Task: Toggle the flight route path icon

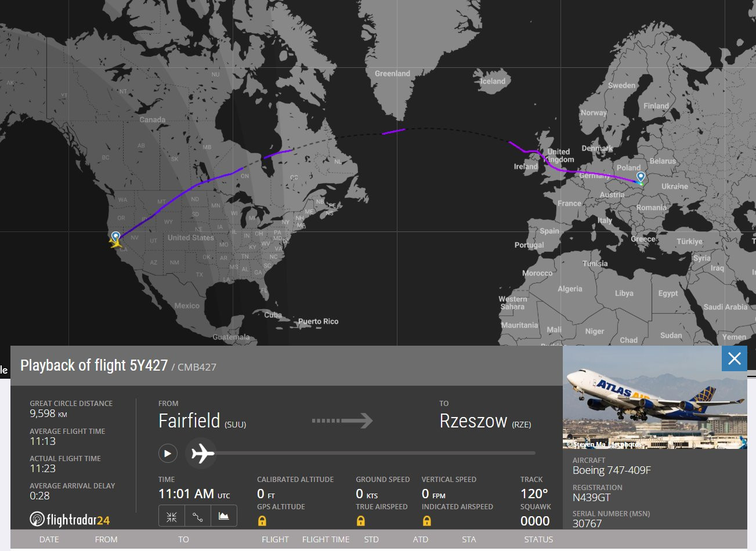Action: 198,516
